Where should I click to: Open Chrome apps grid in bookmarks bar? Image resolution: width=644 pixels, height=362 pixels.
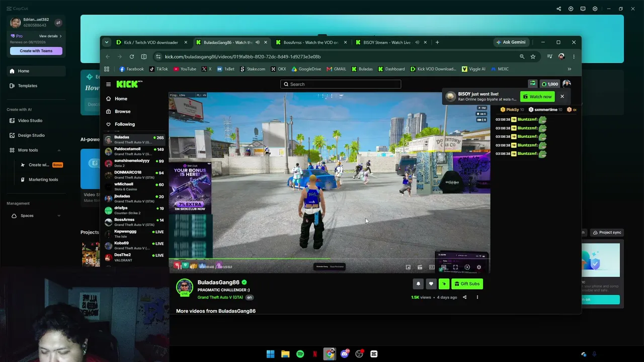[107, 69]
